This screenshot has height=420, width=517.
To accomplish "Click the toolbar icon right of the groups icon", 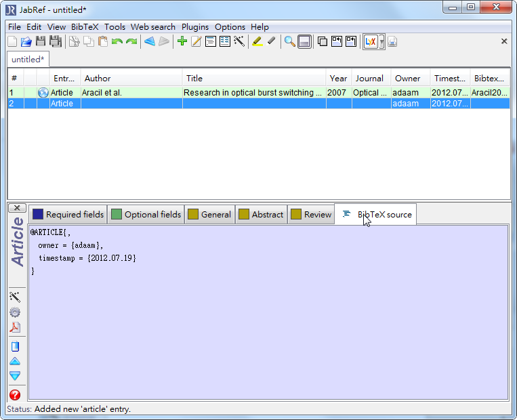I will 337,41.
